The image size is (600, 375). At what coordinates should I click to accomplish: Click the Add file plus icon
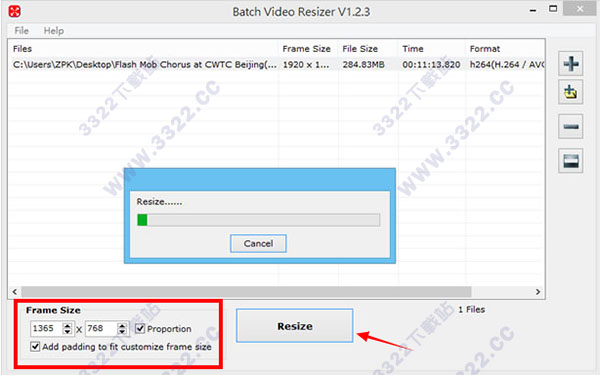pos(571,63)
